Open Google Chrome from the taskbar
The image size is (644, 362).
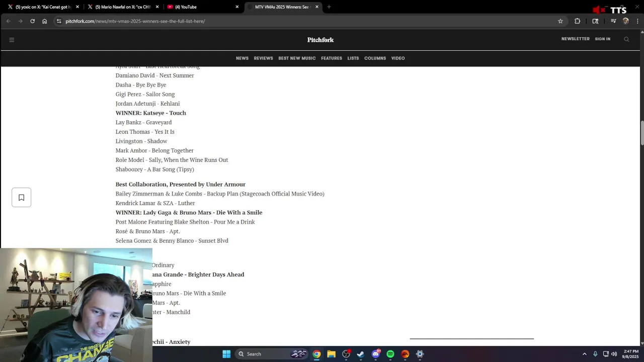tap(316, 354)
